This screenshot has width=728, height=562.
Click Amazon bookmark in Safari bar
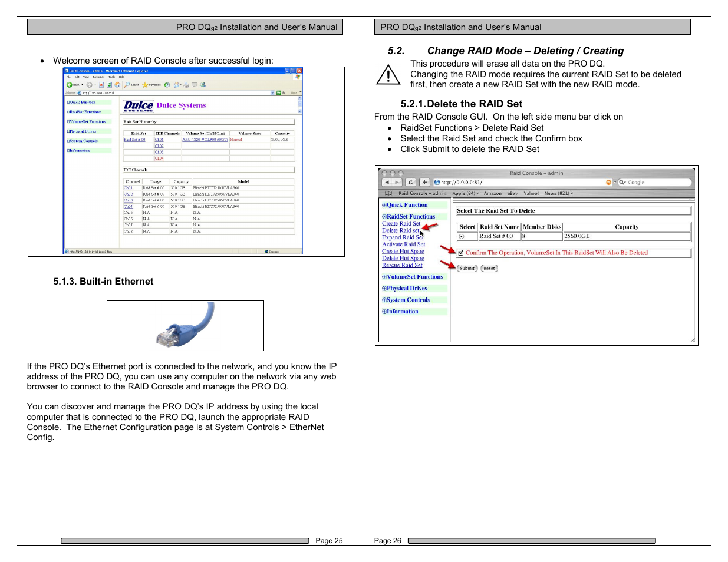[x=493, y=193]
